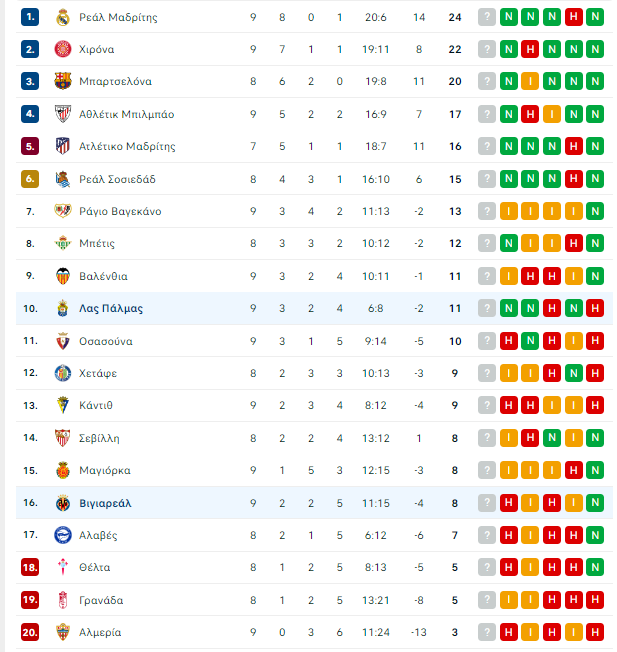Click the Valencia bat crest icon

63,276
